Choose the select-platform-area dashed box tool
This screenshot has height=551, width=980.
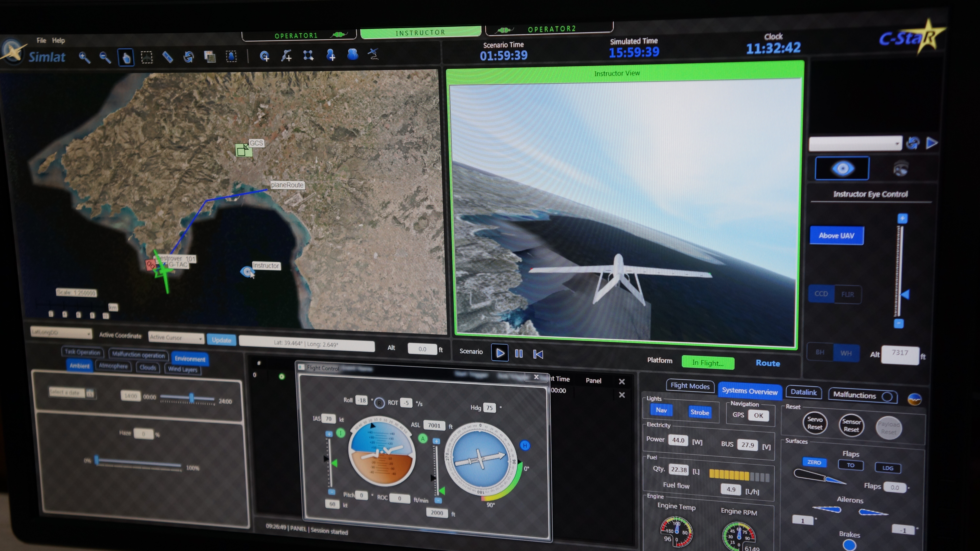tap(147, 57)
